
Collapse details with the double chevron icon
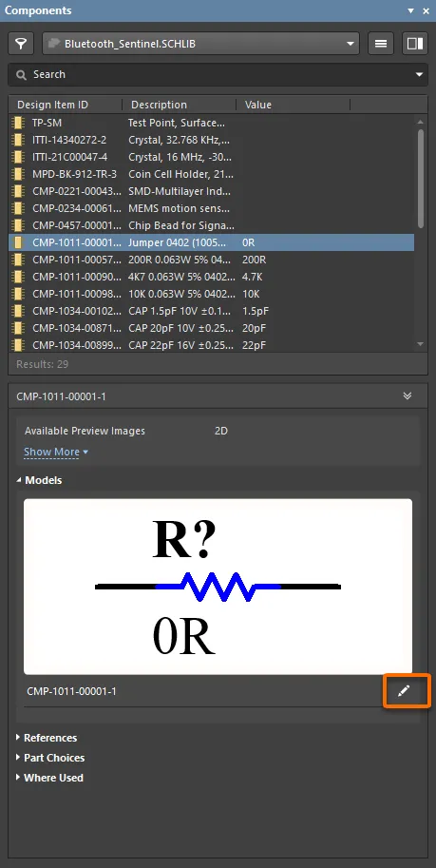click(x=408, y=395)
